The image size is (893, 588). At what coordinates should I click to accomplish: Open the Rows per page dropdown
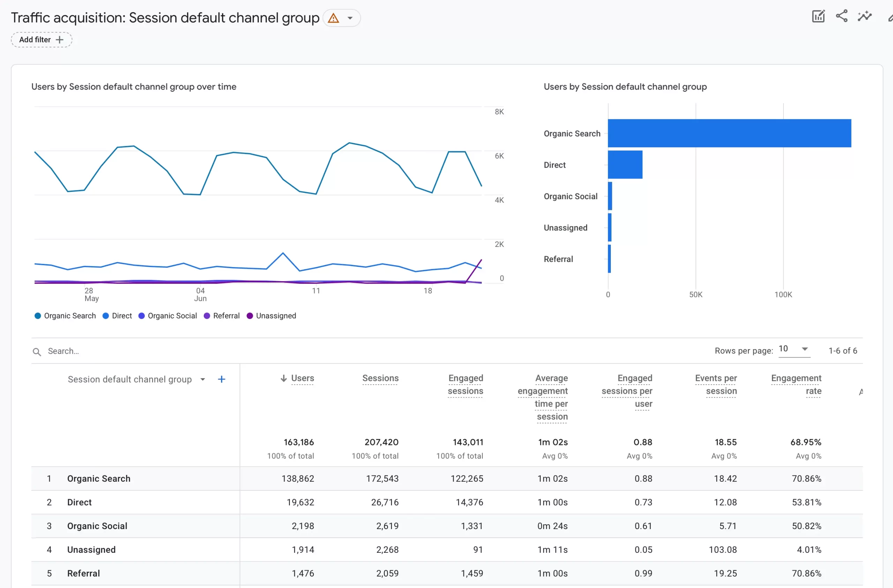coord(794,349)
